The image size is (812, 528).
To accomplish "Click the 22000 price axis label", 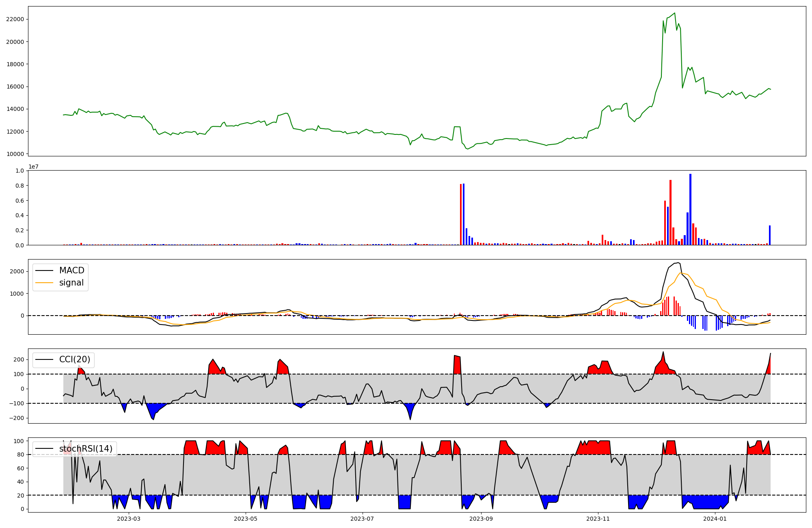I will [15, 19].
